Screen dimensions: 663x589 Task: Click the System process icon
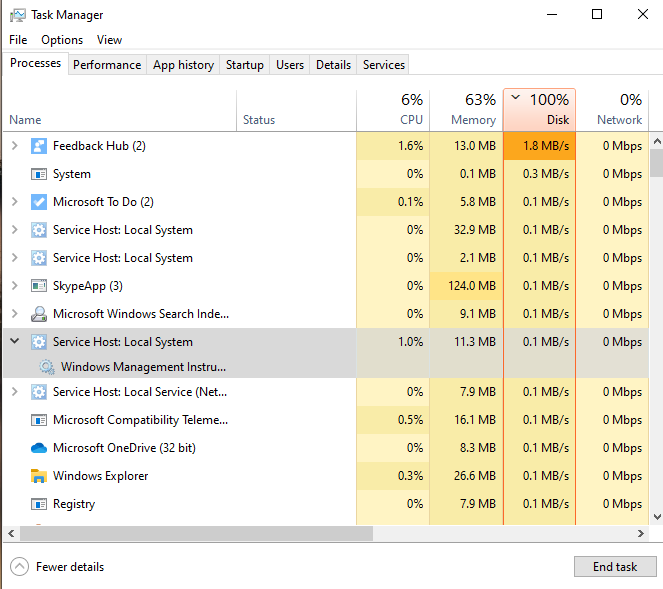pos(38,174)
